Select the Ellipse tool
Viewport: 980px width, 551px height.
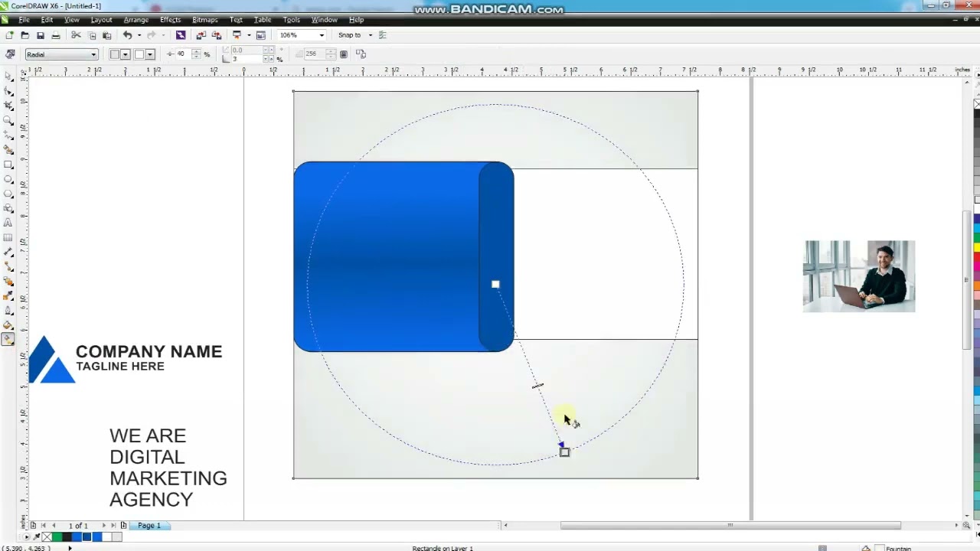click(x=8, y=178)
